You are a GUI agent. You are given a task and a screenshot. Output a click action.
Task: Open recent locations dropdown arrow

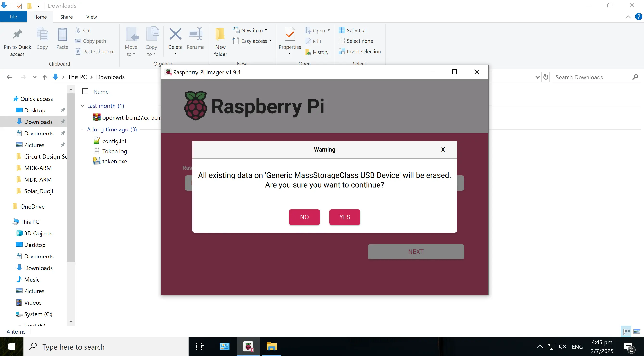35,77
